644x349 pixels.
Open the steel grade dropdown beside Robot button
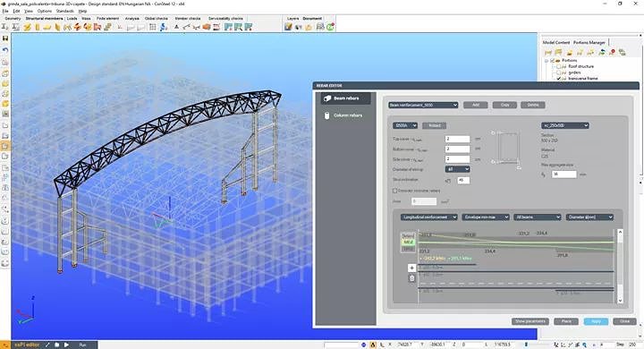point(405,125)
